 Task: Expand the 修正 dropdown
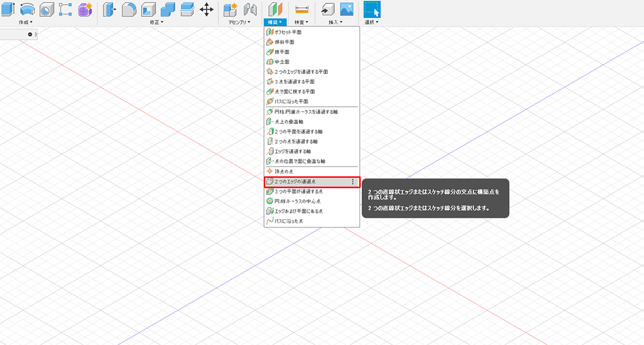(x=157, y=22)
